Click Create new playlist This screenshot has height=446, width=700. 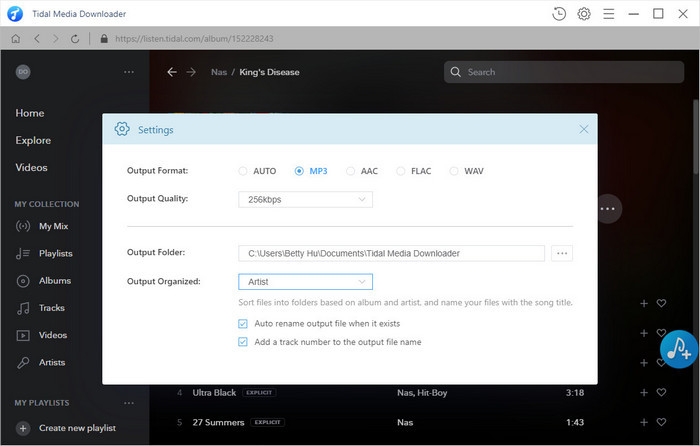[77, 428]
